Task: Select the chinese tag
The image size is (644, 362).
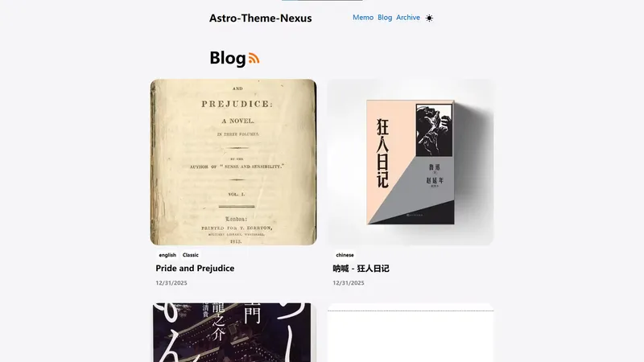Action: pos(345,255)
